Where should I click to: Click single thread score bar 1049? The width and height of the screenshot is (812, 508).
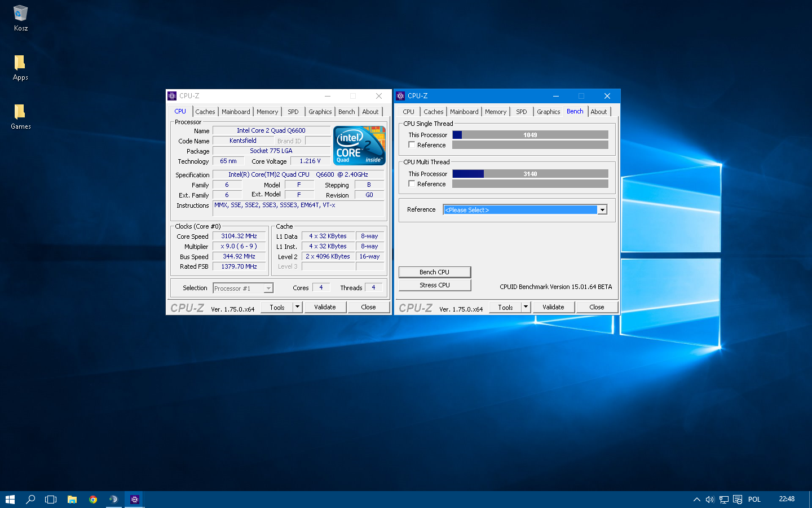coord(530,135)
